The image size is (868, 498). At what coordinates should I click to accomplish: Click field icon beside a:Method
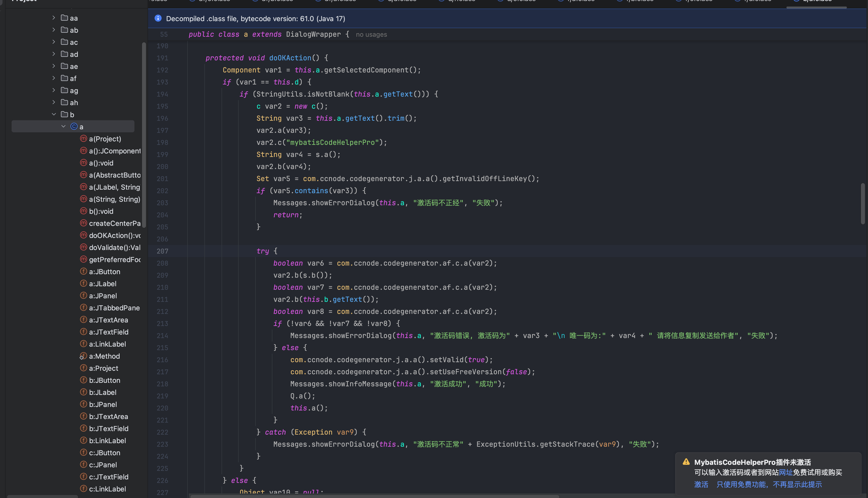[83, 356]
